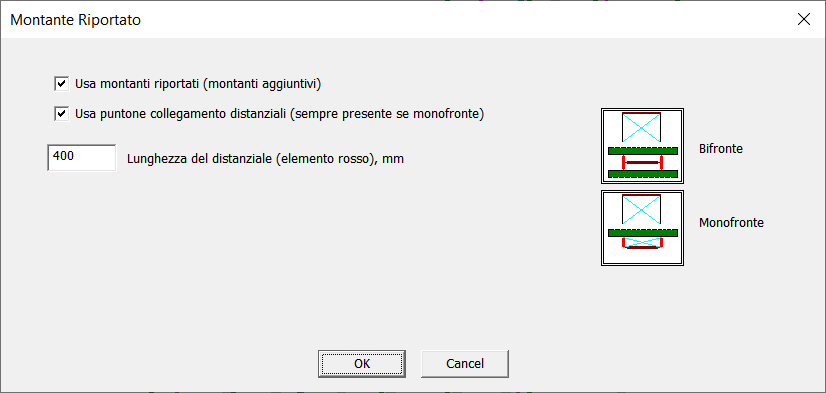Confirm the dialog with OK
Viewport: 826px width, 393px height.
tap(362, 363)
